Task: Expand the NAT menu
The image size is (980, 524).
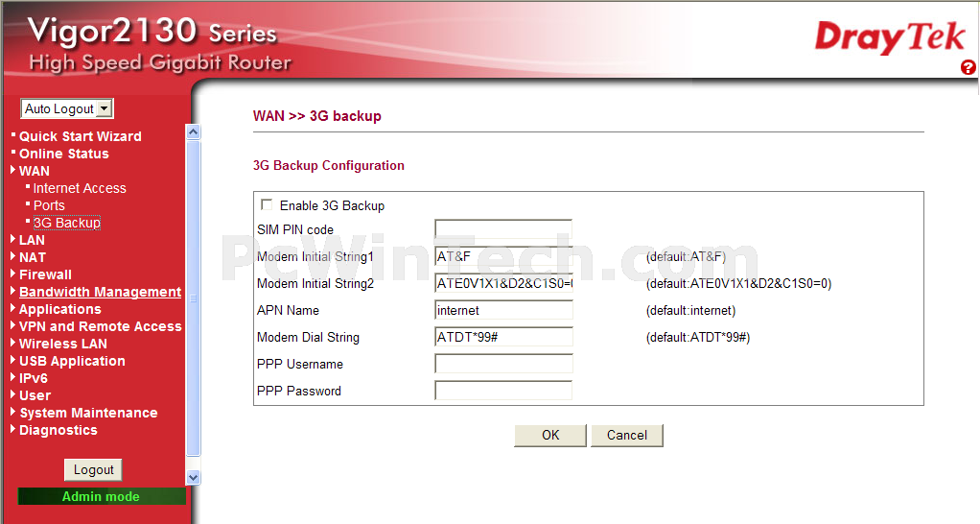Action: pyautogui.click(x=32, y=257)
